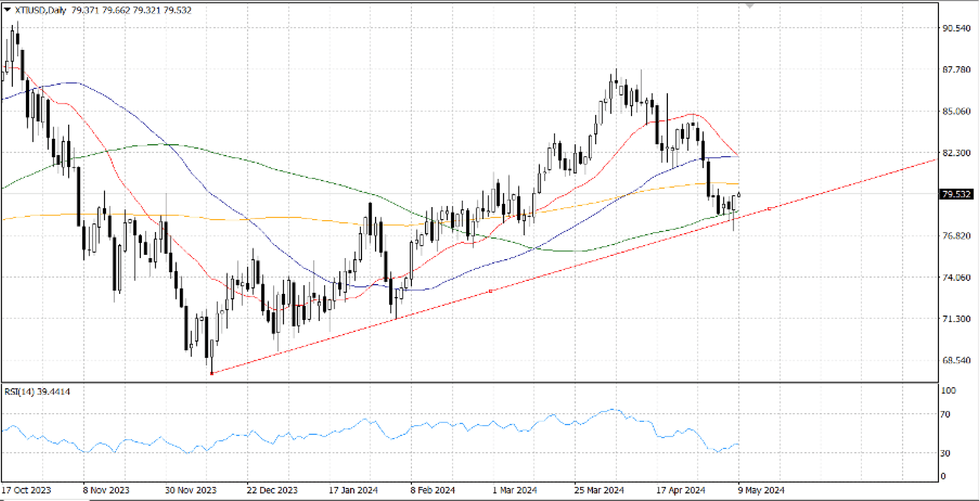The image size is (980, 501).
Task: Click the 76.820 price scale label
Action: (956, 236)
